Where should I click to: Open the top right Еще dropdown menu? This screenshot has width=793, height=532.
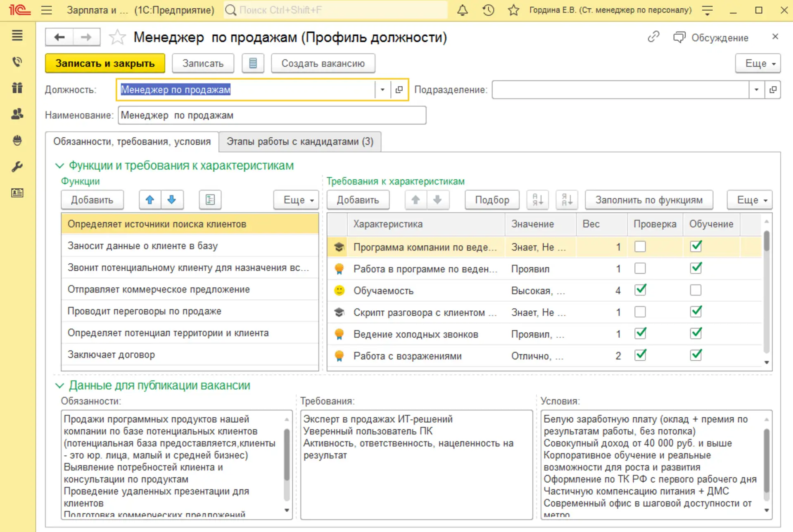click(x=757, y=63)
